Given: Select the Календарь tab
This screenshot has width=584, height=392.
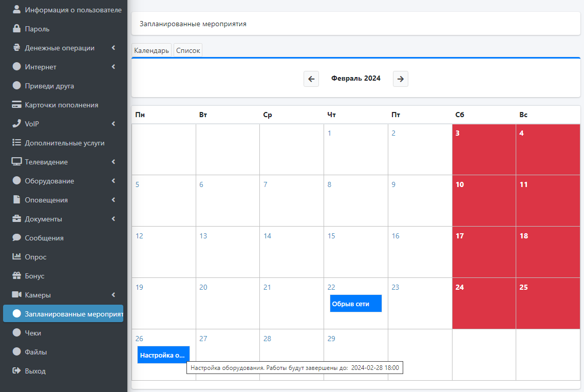Looking at the screenshot, I should pyautogui.click(x=152, y=51).
